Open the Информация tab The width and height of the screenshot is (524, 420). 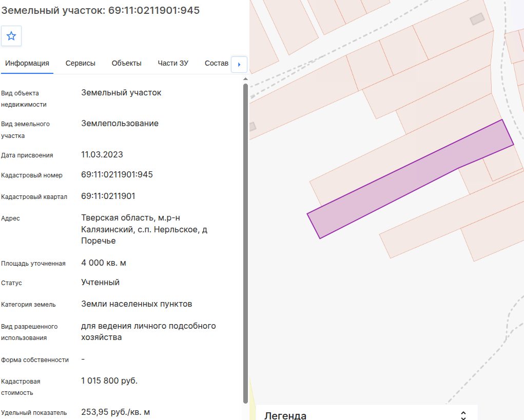click(x=27, y=63)
